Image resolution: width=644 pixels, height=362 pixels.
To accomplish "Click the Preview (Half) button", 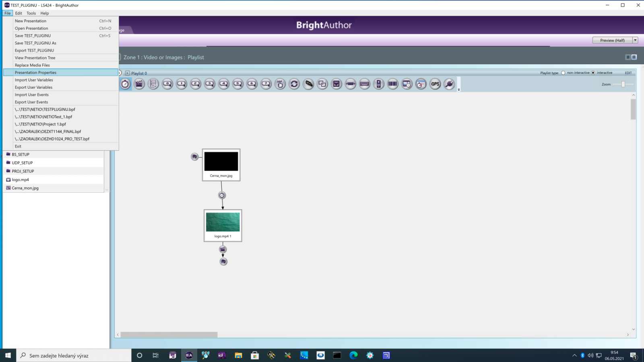I will pyautogui.click(x=612, y=40).
